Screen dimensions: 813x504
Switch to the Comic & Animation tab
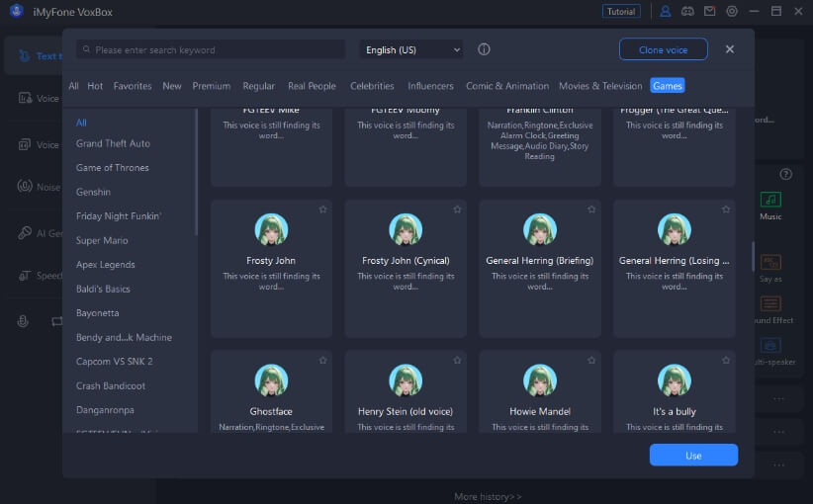(507, 86)
